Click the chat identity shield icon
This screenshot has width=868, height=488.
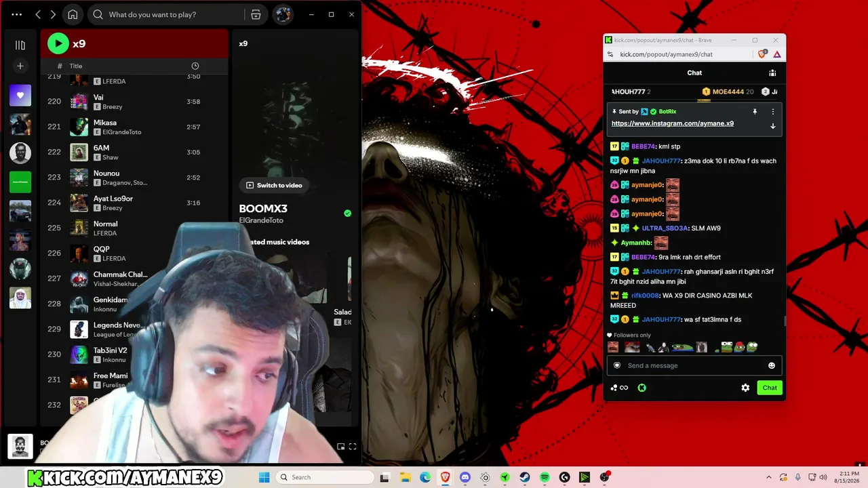pos(617,365)
